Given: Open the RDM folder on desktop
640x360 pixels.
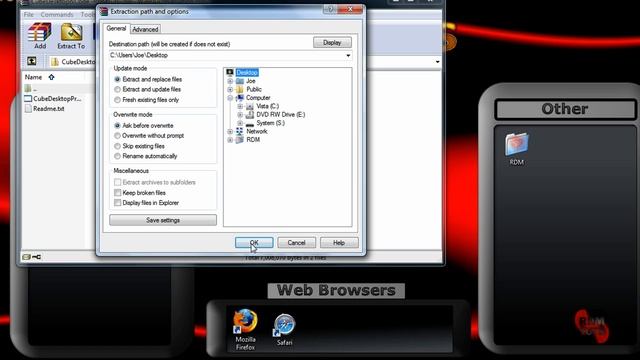Looking at the screenshot, I should (516, 149).
